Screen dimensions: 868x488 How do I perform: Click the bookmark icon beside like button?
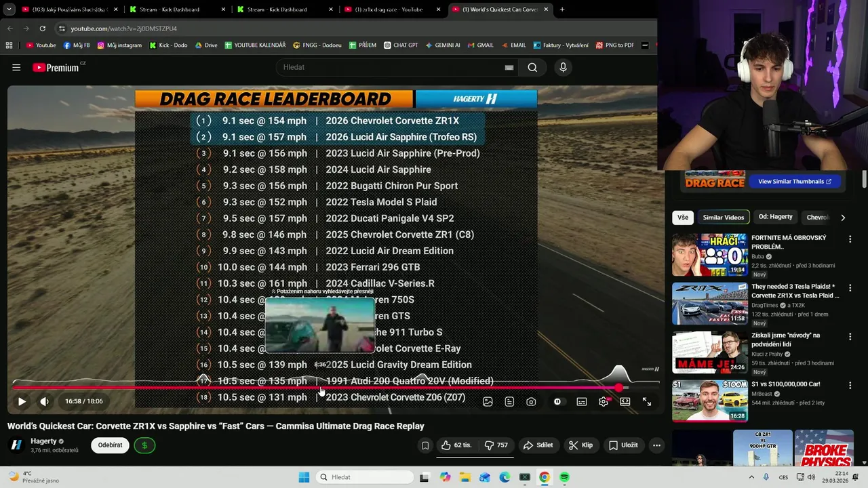425,445
